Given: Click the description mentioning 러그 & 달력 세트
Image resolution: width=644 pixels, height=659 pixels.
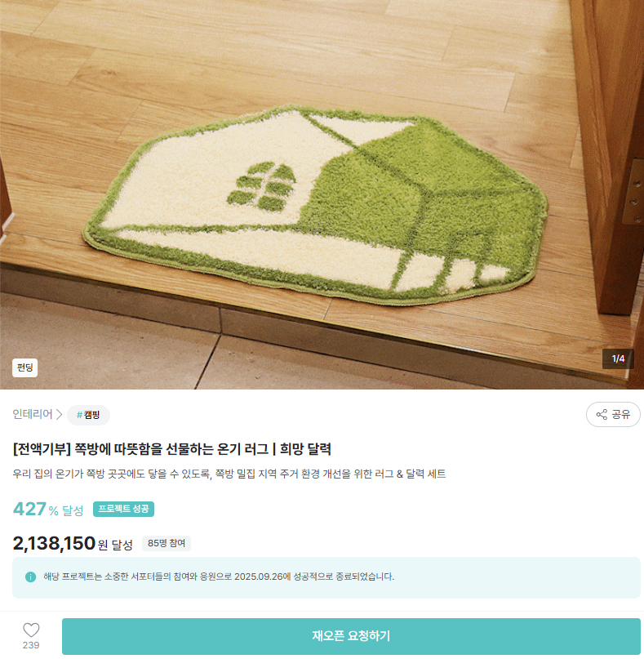Looking at the screenshot, I should pyautogui.click(x=229, y=474).
